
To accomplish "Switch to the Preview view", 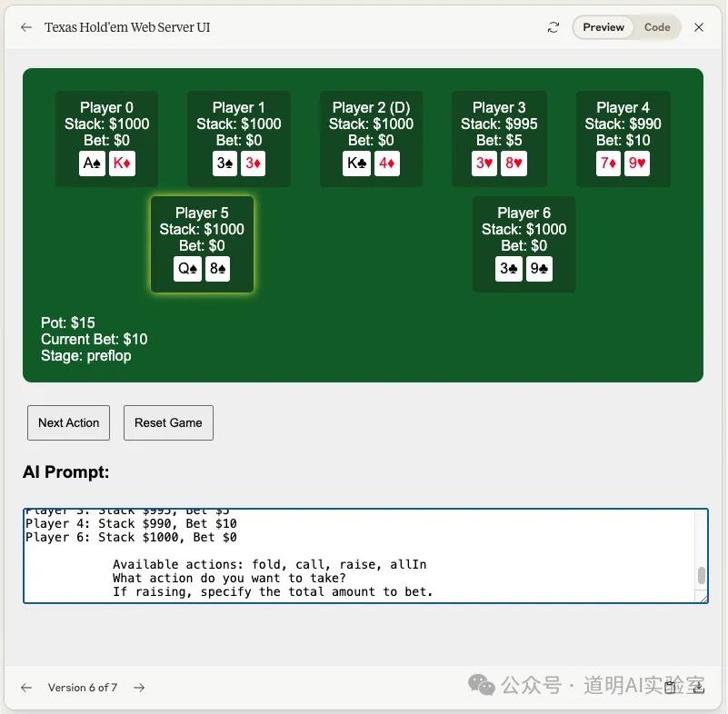I will [x=603, y=27].
